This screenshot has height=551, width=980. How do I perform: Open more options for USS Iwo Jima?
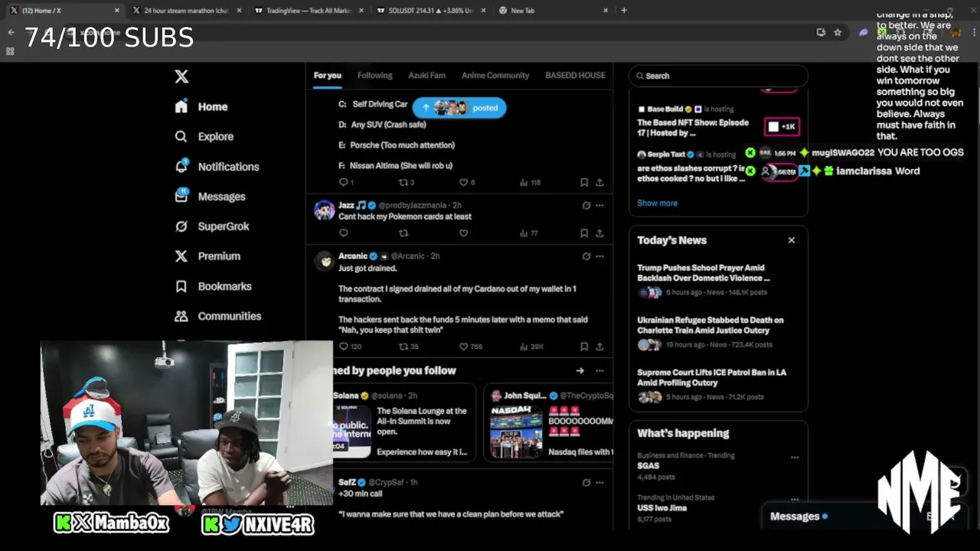tap(795, 500)
